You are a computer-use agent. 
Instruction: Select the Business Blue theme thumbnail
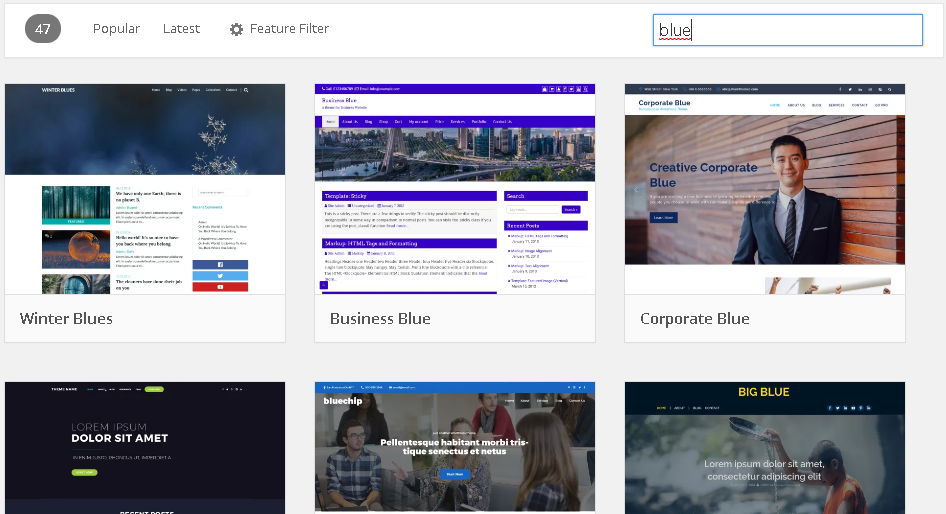click(x=455, y=189)
